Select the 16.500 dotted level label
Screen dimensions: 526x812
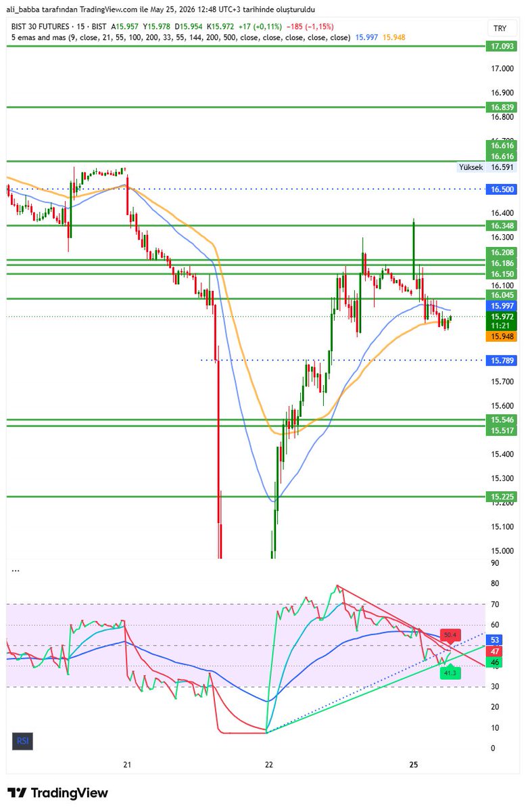pos(501,189)
